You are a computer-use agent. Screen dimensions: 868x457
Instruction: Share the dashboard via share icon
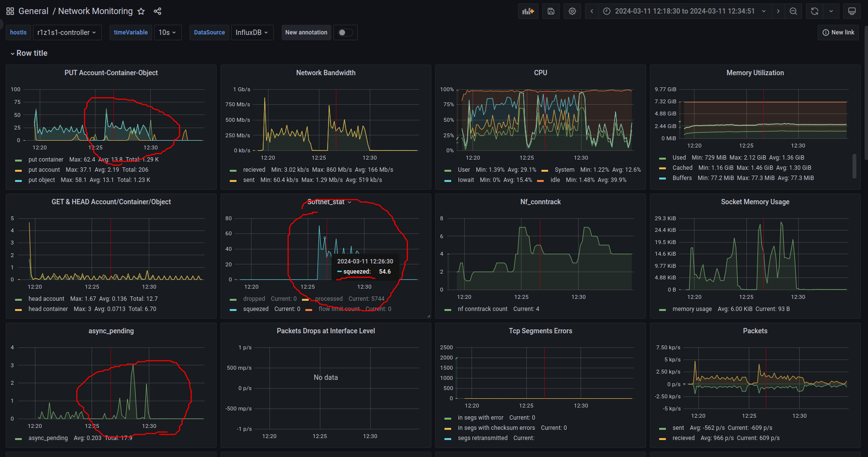pyautogui.click(x=158, y=11)
